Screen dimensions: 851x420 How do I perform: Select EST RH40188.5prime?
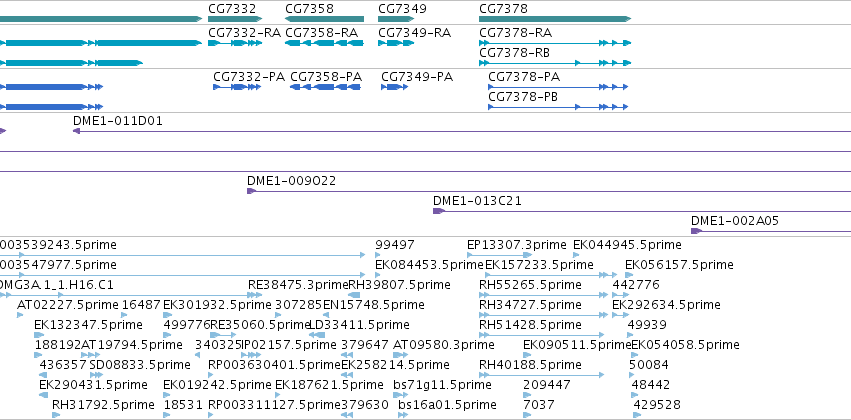pyautogui.click(x=530, y=366)
